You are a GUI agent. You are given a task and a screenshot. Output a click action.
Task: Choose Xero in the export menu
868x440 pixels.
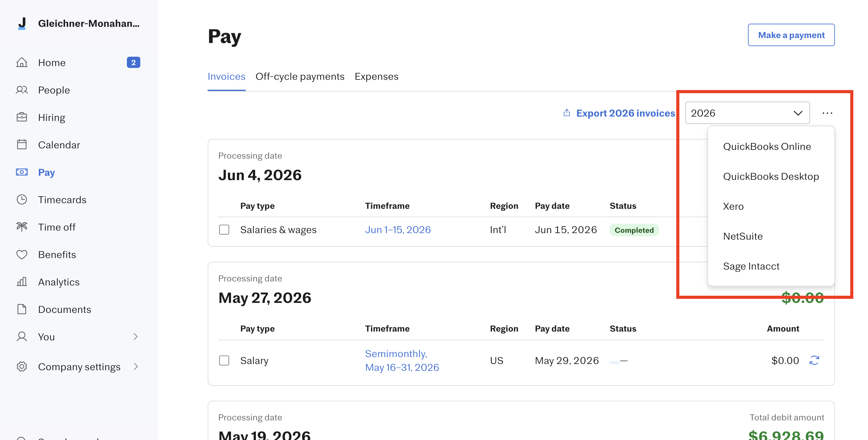(x=733, y=206)
